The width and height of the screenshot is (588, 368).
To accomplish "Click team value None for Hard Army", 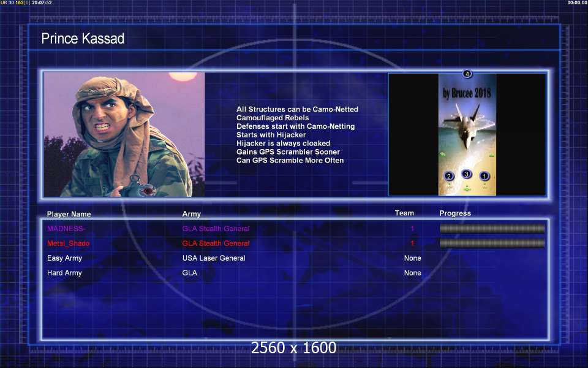I will [412, 273].
